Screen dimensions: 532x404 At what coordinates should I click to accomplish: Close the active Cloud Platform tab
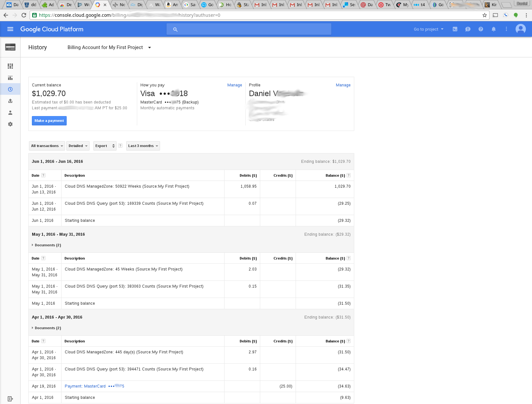coord(105,5)
